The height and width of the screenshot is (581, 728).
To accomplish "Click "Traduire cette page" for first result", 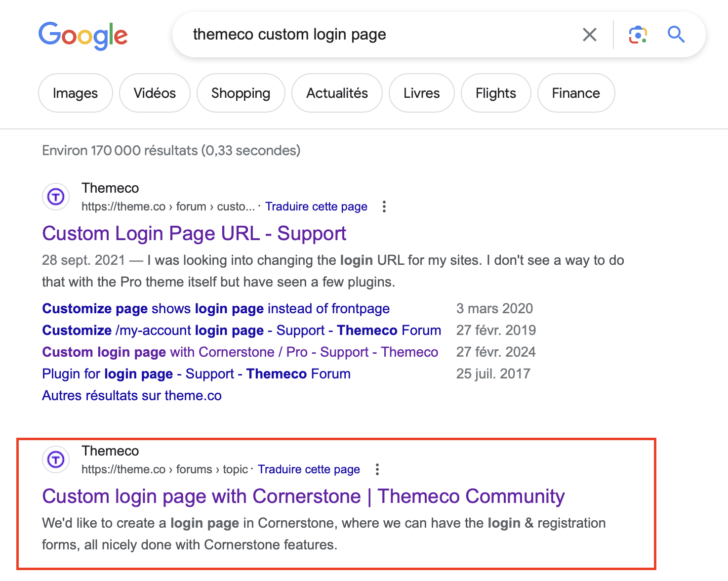I will coord(316,207).
